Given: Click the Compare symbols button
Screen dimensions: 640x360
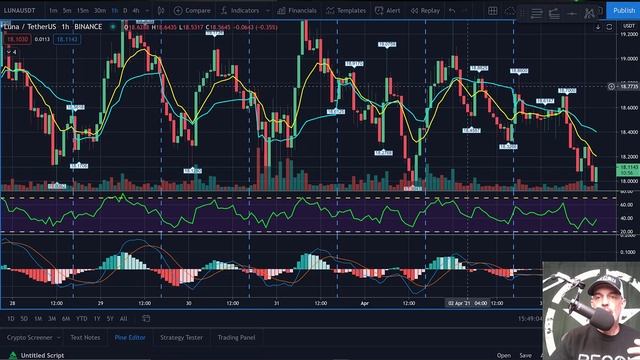Looking at the screenshot, I should (x=192, y=11).
